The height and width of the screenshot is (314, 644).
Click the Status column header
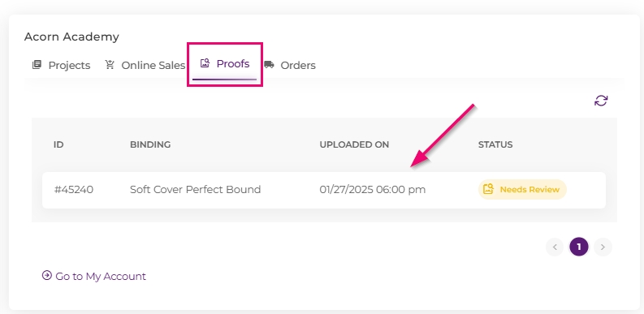(x=495, y=144)
